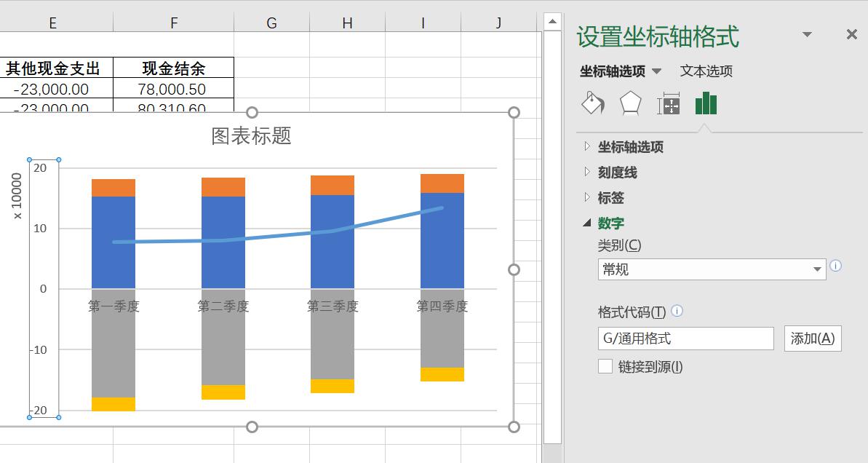
Task: Click info icon beside 格式代码 label
Action: point(677,311)
